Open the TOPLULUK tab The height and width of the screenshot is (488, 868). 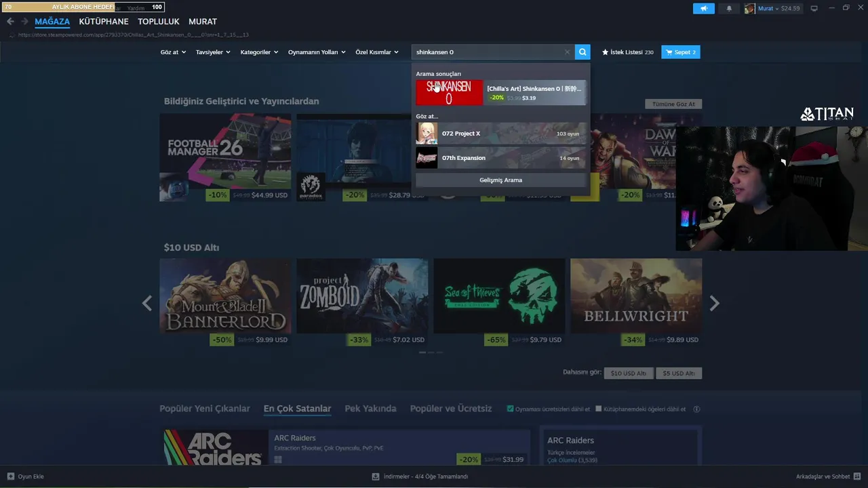point(159,22)
